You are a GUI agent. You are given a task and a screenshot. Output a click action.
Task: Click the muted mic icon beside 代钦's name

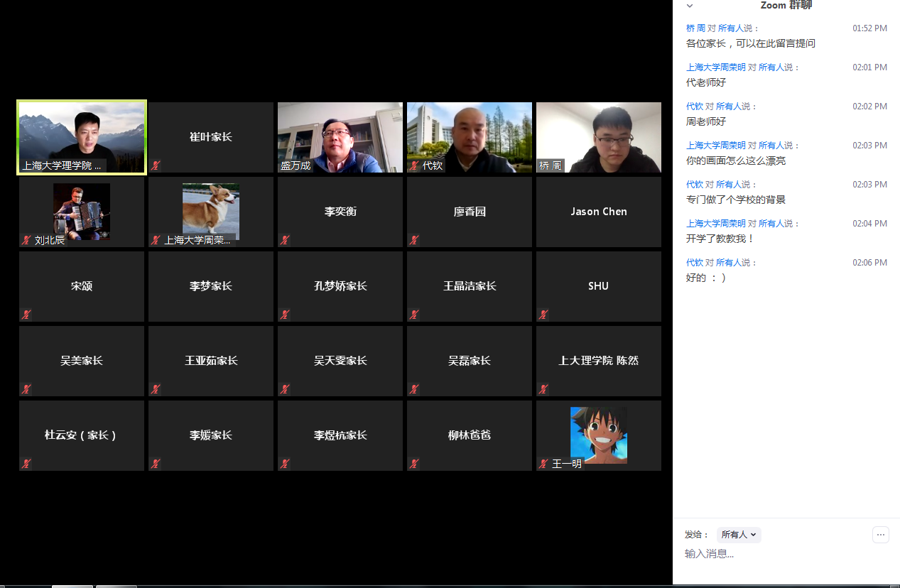click(414, 165)
